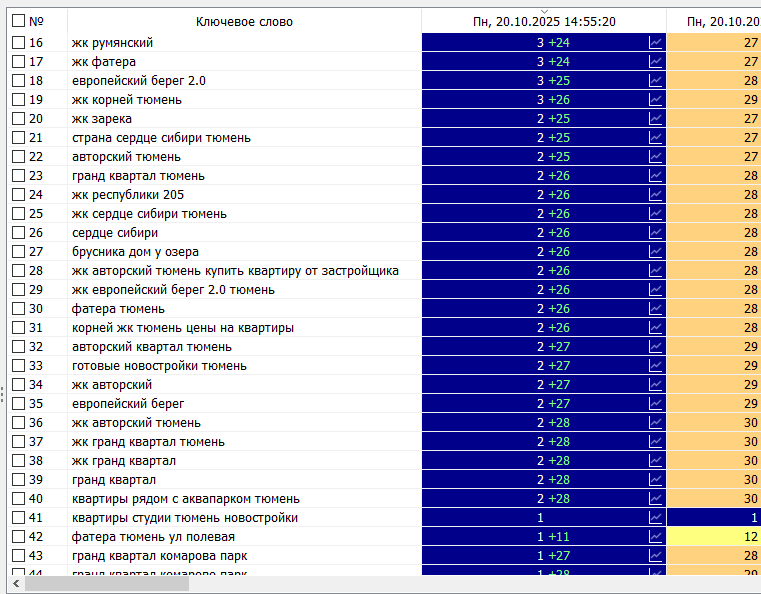Check the box for row 16

tap(18, 42)
